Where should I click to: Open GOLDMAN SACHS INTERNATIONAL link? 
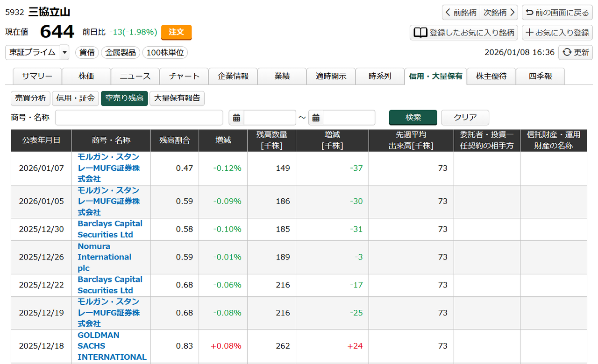tap(112, 346)
